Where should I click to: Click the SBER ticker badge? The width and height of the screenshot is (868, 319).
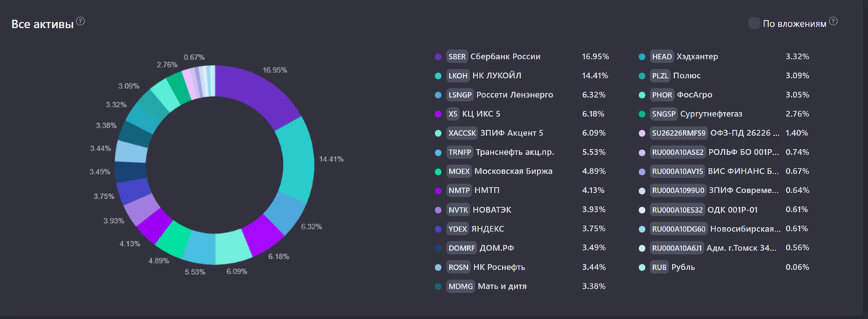tap(456, 56)
